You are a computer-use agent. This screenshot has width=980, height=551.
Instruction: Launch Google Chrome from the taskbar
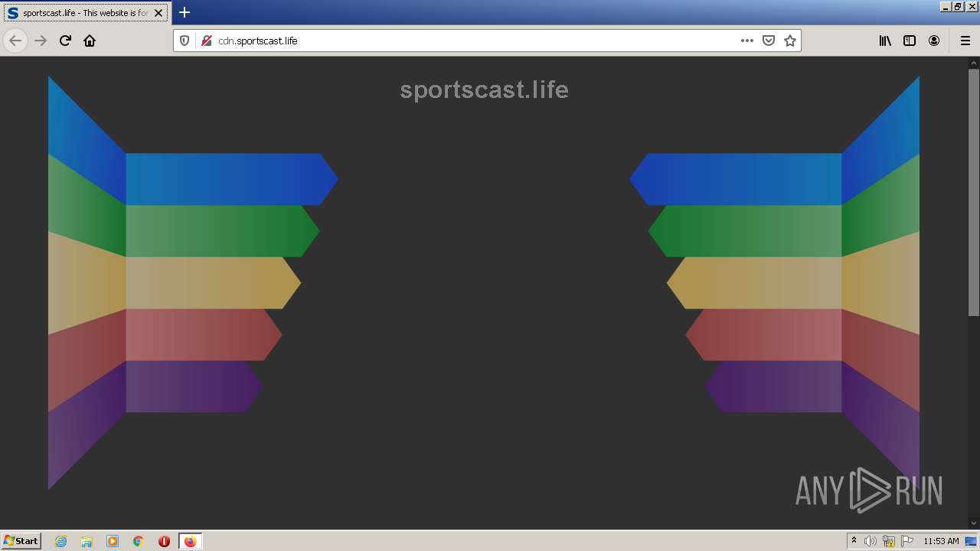(x=139, y=541)
